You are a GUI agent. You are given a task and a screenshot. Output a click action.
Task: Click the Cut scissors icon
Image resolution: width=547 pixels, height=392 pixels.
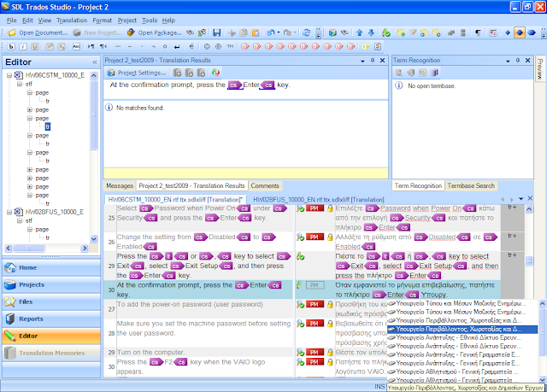point(232,32)
